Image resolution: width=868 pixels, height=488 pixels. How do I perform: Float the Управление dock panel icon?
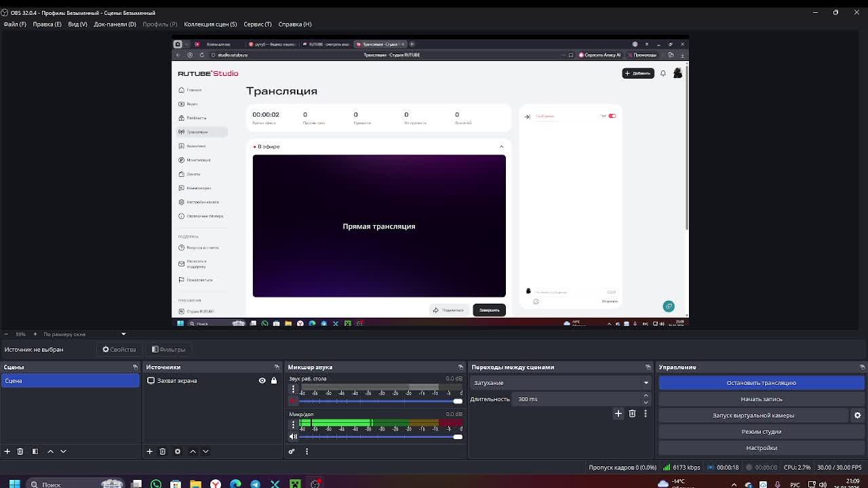862,367
